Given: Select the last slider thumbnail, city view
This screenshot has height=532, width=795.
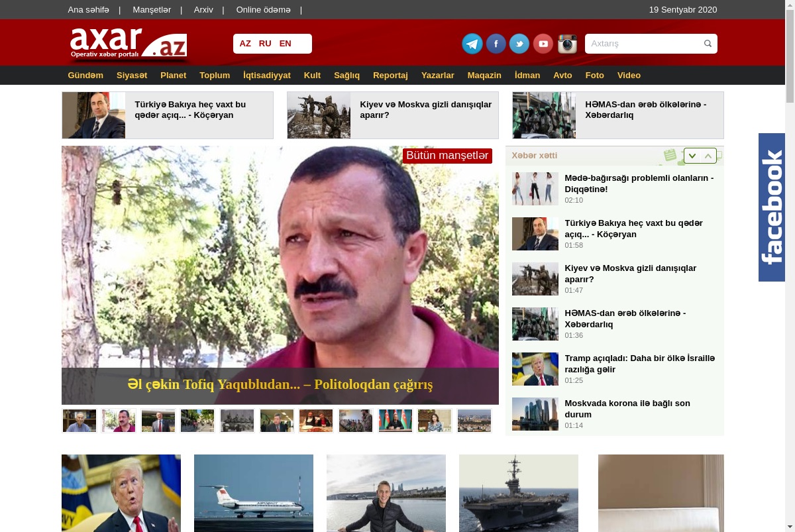Looking at the screenshot, I should [474, 421].
